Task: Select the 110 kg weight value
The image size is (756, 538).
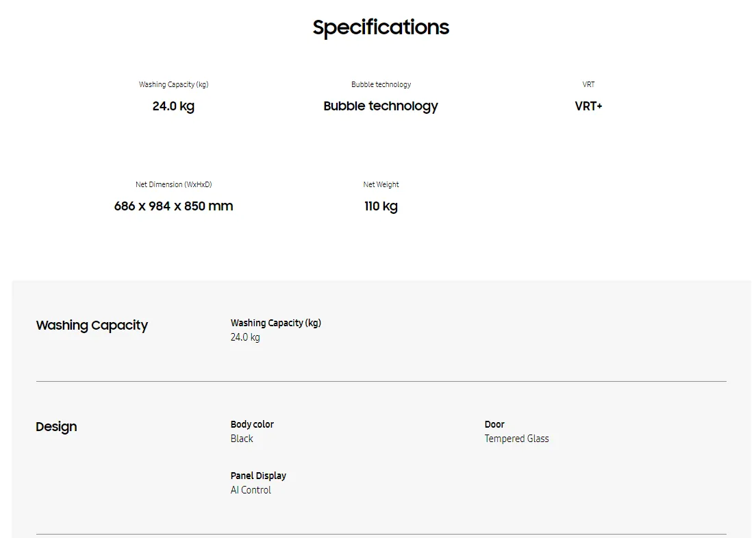Action: point(381,206)
